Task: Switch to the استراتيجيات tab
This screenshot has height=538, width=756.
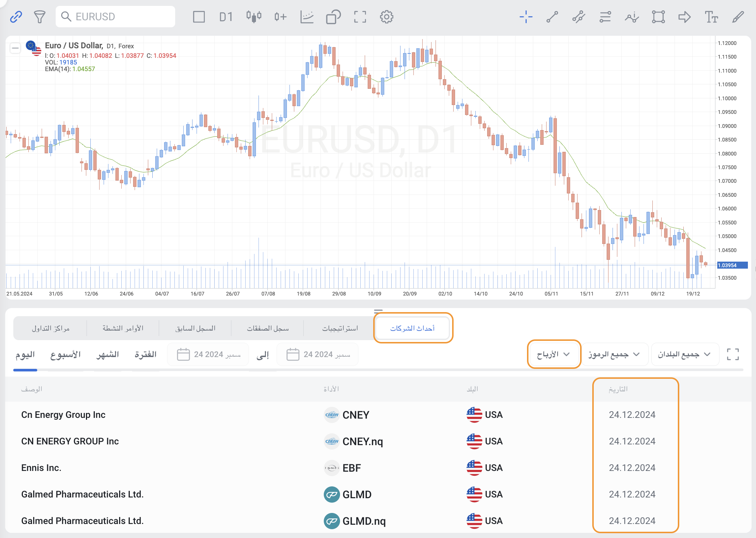Action: pos(340,328)
